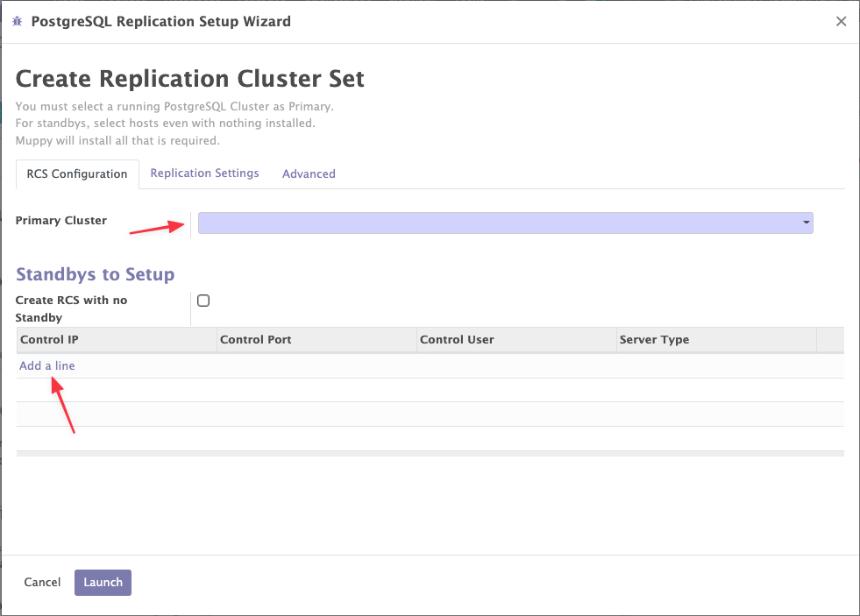Sort by Control IP column header
This screenshot has height=616, width=860.
tap(117, 340)
